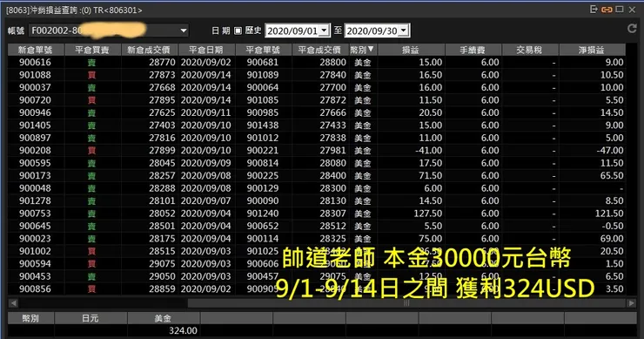Select order number 900616
The width and height of the screenshot is (644, 339).
36,62
